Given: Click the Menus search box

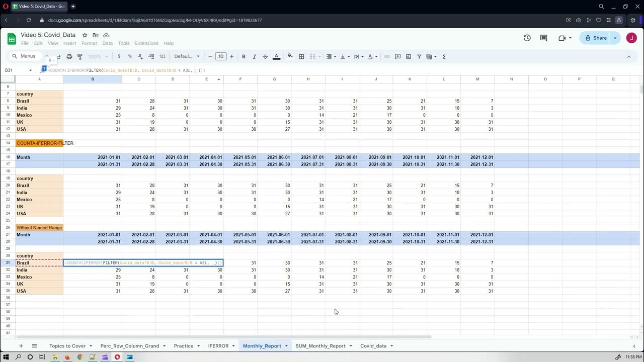Looking at the screenshot, I should pos(25,56).
